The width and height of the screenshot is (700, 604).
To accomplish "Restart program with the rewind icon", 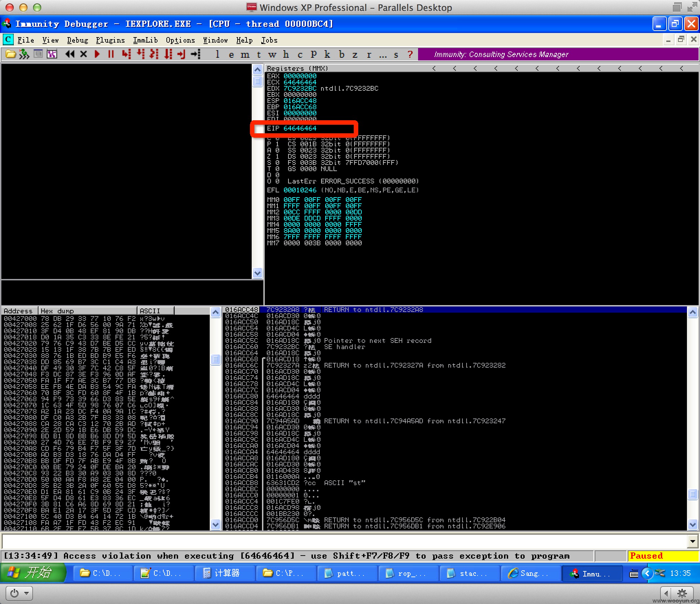I will click(x=70, y=54).
